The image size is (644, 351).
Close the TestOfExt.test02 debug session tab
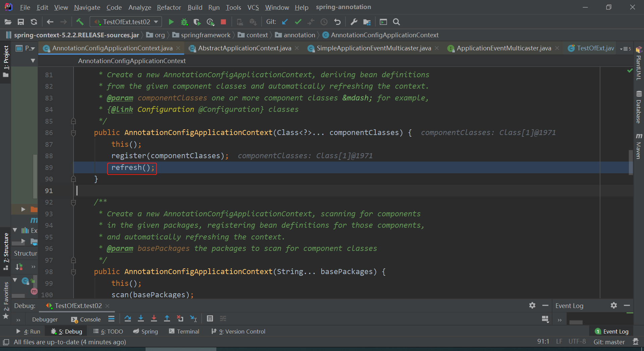[x=107, y=306]
